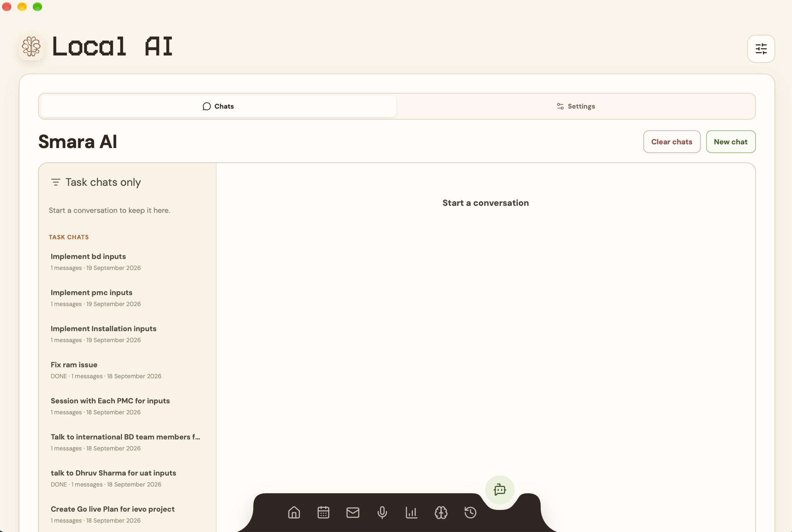Open the bar chart analytics icon

click(411, 512)
